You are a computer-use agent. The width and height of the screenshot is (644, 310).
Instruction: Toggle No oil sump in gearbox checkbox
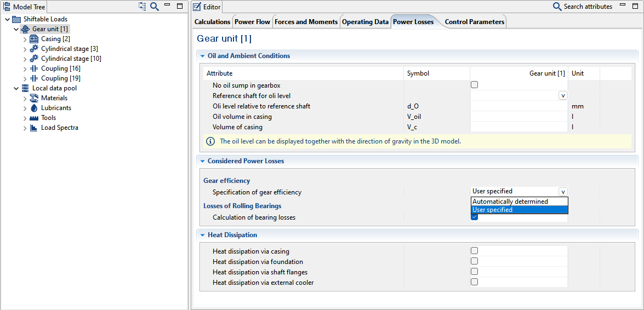click(x=475, y=85)
